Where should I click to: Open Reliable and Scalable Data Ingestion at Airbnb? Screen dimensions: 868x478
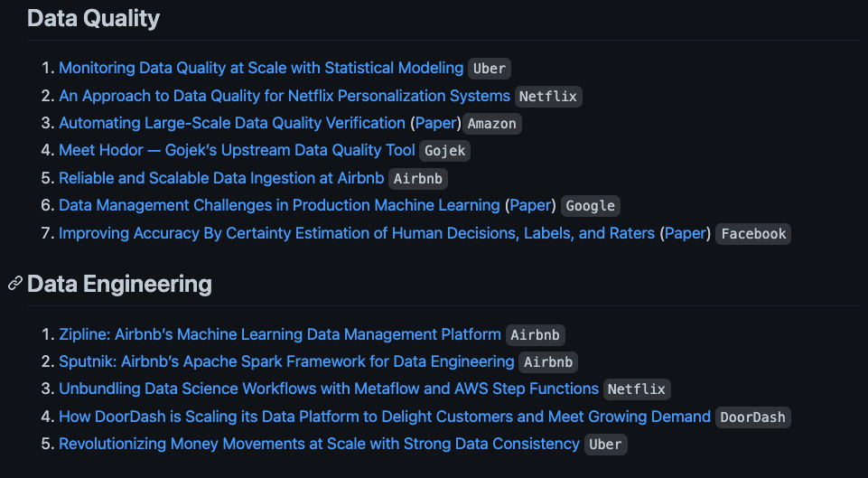coord(221,178)
